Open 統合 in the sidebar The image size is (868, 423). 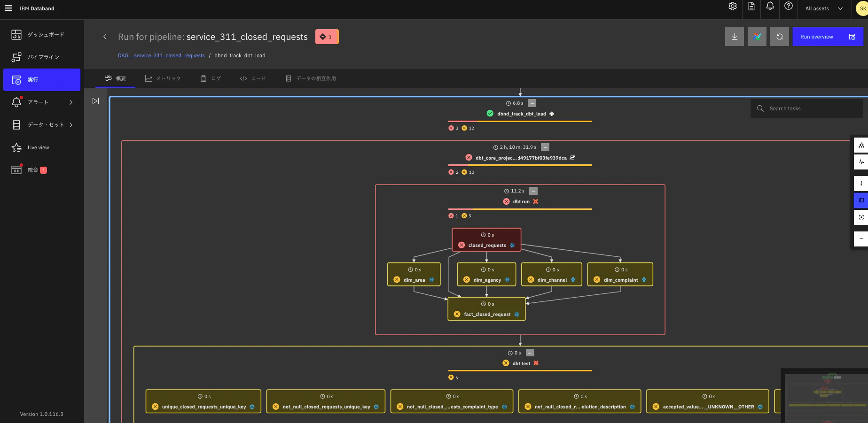pos(42,170)
